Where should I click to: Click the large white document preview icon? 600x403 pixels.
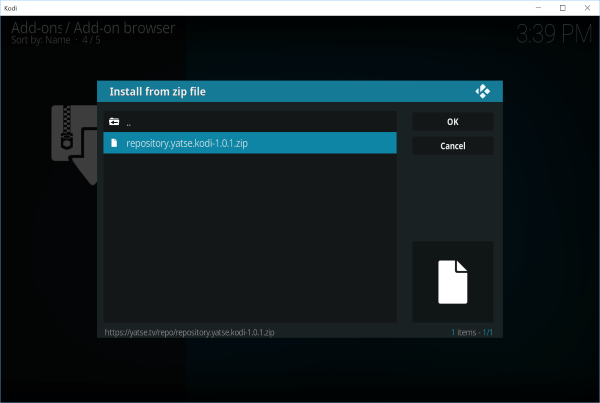[x=452, y=281]
